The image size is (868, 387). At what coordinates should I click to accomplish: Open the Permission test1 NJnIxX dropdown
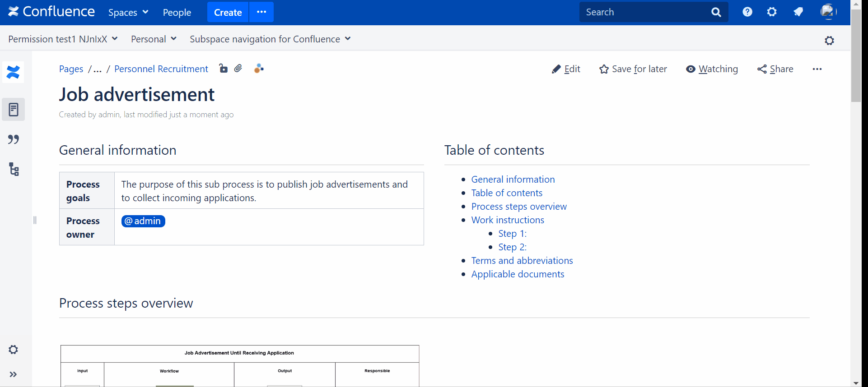click(63, 39)
